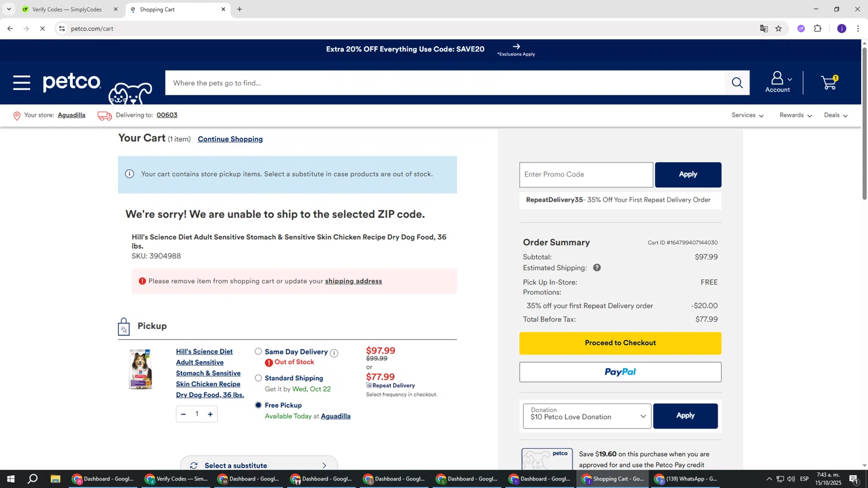The image size is (868, 488).
Task: Expand the Services dropdown
Action: tap(748, 115)
